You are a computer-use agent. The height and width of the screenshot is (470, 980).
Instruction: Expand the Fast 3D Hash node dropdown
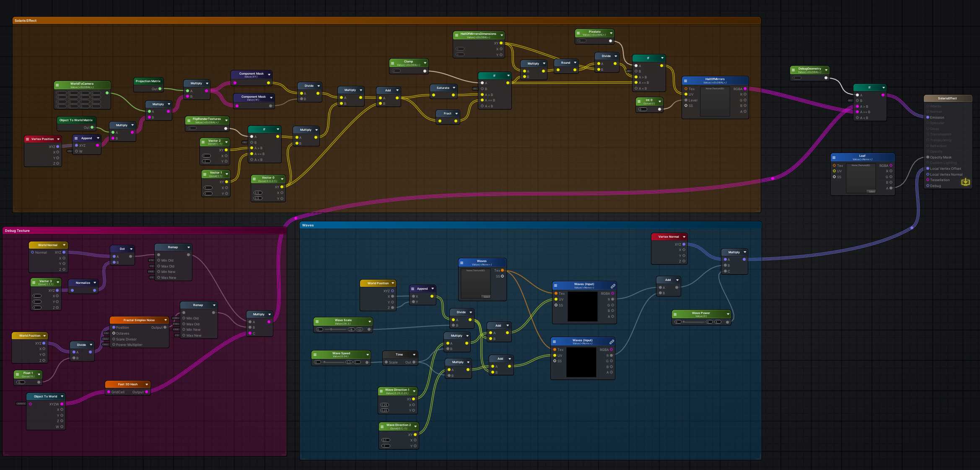[x=147, y=384]
